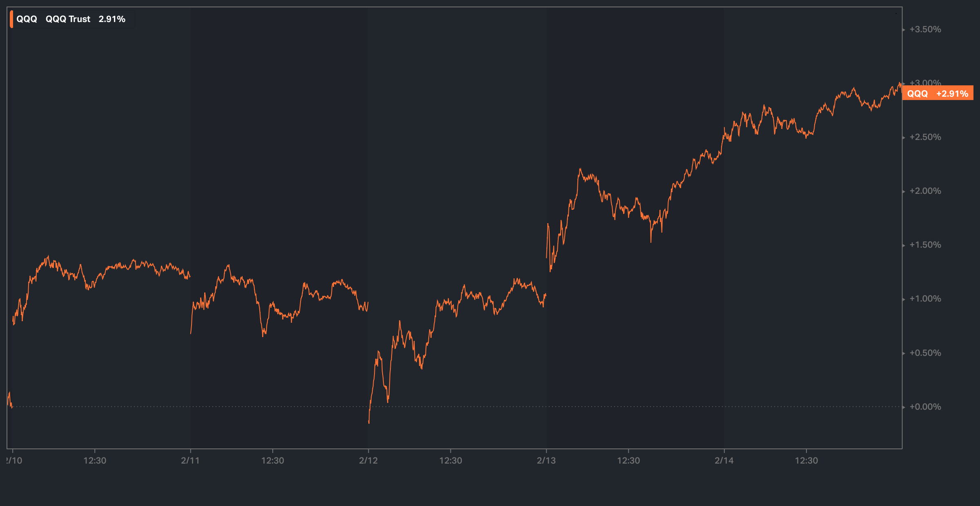Click the +2.00% y-axis label
Screen dimensions: 980x506
point(925,191)
